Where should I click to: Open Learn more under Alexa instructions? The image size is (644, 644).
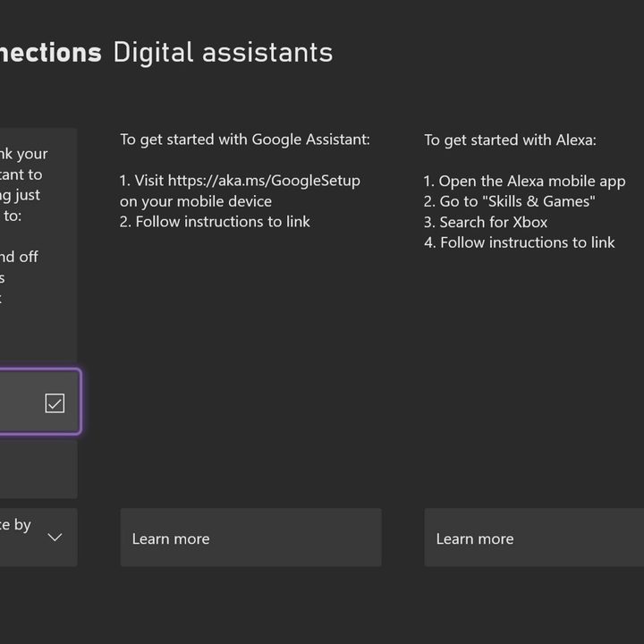click(x=534, y=538)
